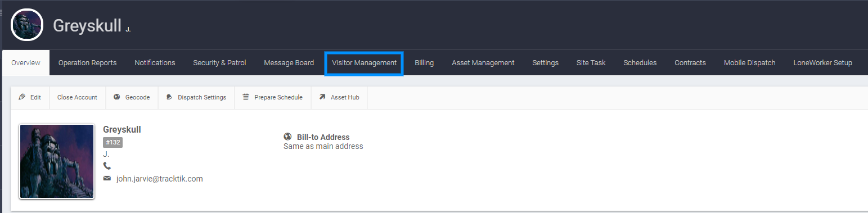Viewport: 868px width, 213px height.
Task: Click the 'Same as main address' text
Action: pyautogui.click(x=323, y=146)
